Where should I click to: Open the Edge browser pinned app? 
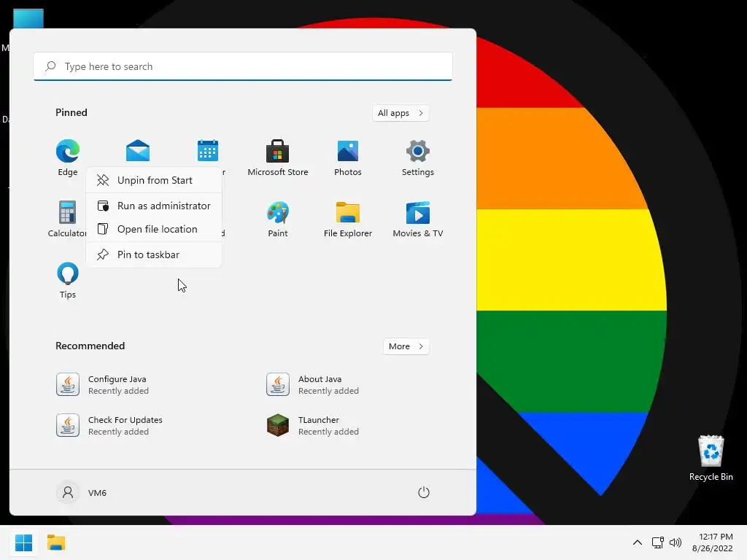point(68,157)
